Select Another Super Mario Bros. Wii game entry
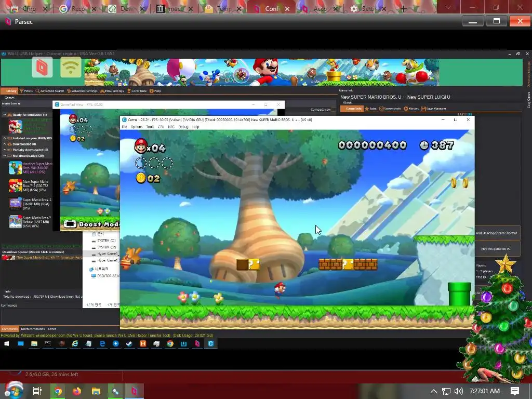 click(x=30, y=168)
